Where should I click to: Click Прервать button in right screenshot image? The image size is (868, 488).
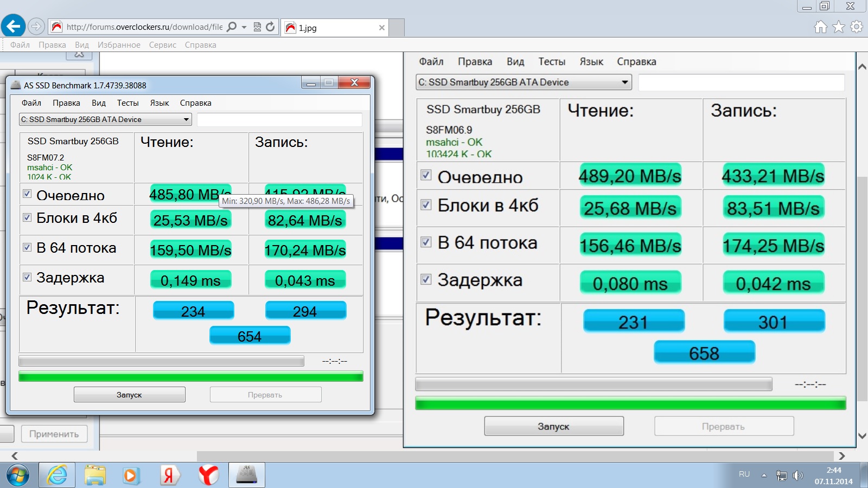(724, 426)
